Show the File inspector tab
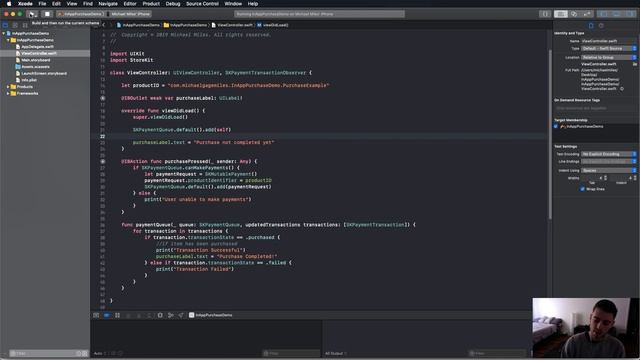This screenshot has width=640, height=360. pos(591,25)
